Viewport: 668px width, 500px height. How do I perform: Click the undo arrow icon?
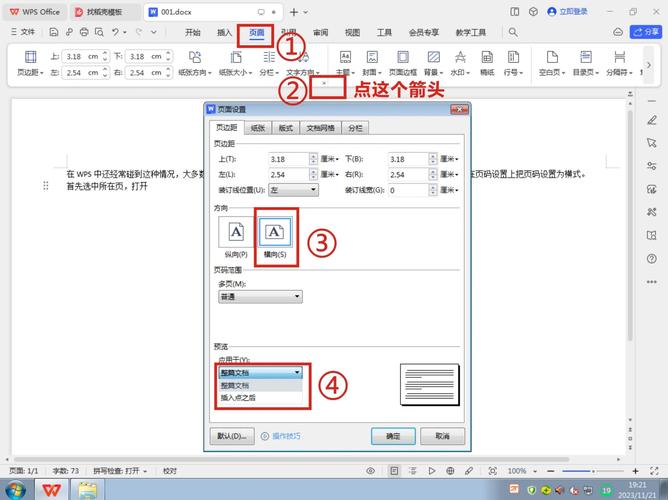point(115,32)
